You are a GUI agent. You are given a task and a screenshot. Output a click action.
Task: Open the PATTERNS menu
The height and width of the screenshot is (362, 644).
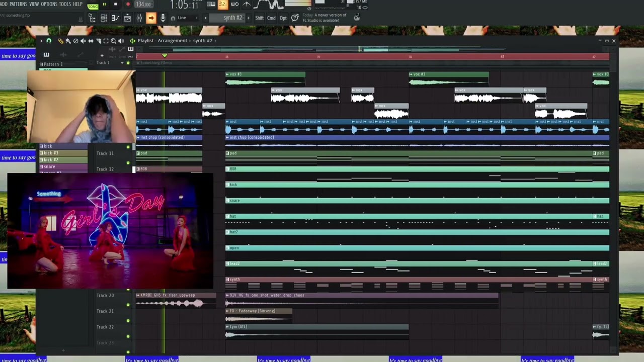18,4
